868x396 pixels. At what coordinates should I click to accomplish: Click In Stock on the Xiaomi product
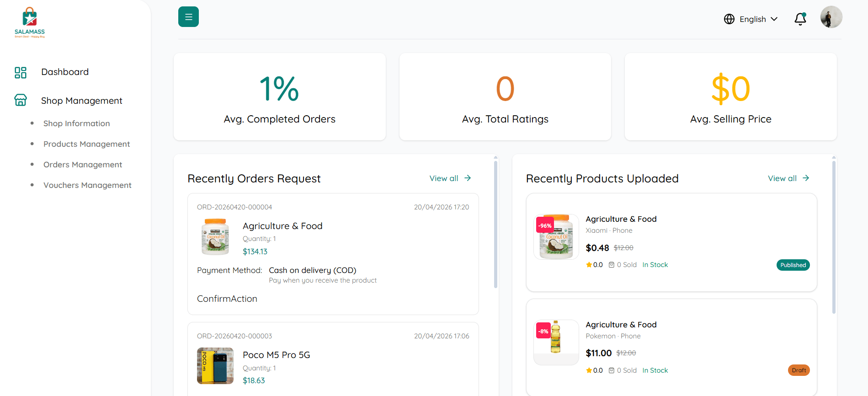coord(655,265)
